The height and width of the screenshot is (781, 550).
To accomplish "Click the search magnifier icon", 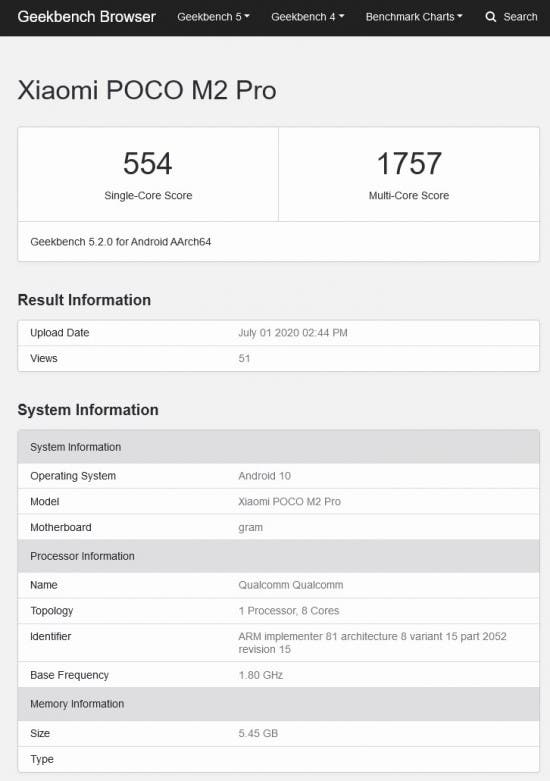I will coord(491,17).
